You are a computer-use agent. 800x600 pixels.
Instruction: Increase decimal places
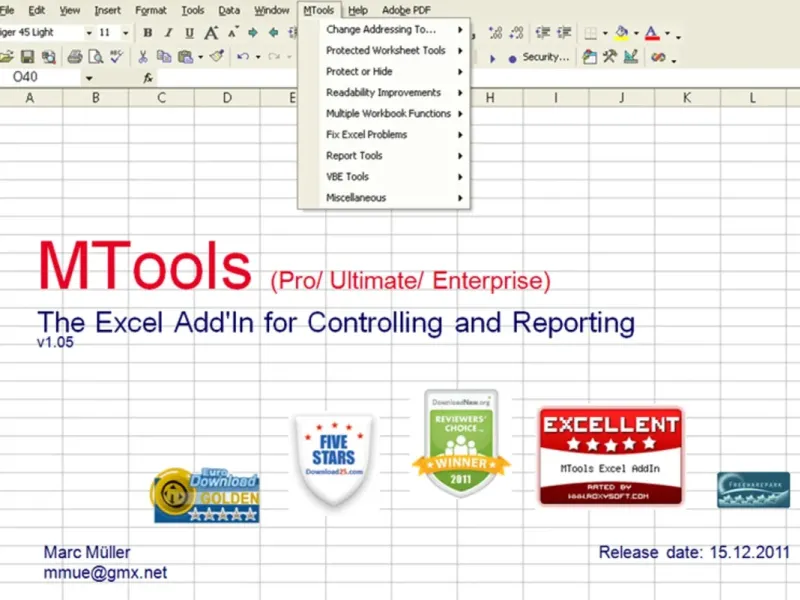(495, 33)
